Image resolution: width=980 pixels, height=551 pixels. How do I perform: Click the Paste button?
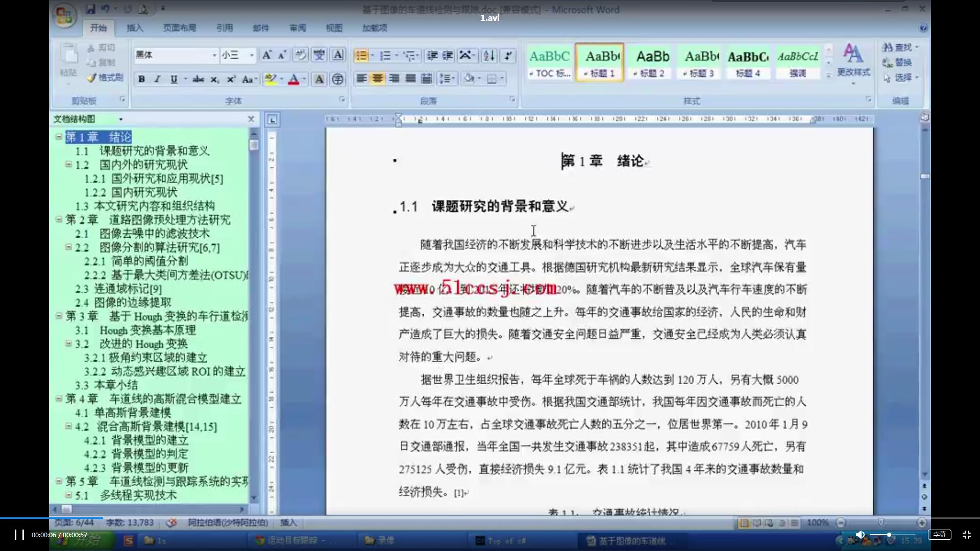68,61
